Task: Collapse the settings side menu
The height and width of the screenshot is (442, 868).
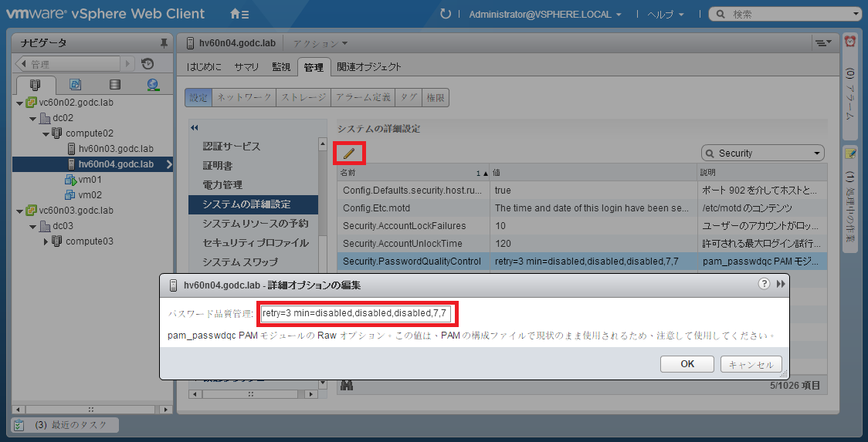Action: (195, 128)
